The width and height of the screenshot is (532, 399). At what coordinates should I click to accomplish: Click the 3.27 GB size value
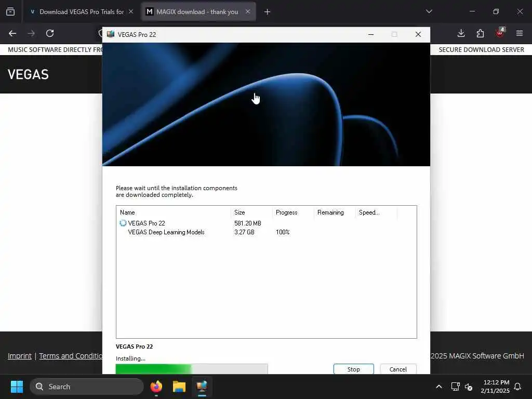pos(244,232)
